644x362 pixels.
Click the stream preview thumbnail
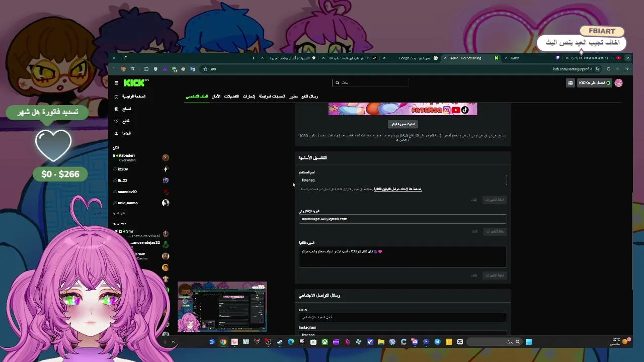[x=222, y=307]
